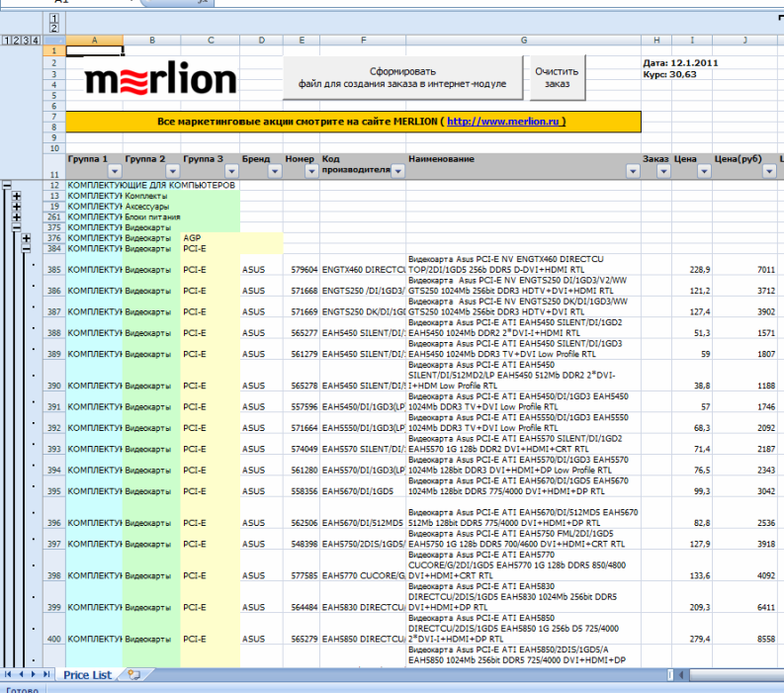Collapse the Видеокарты group at row 375
This screenshot has height=693, width=784.
coord(17,227)
